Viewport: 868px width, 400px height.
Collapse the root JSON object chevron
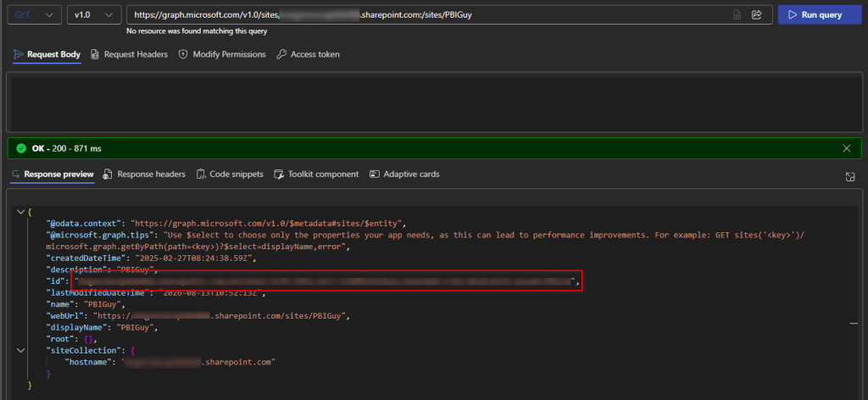(21, 212)
